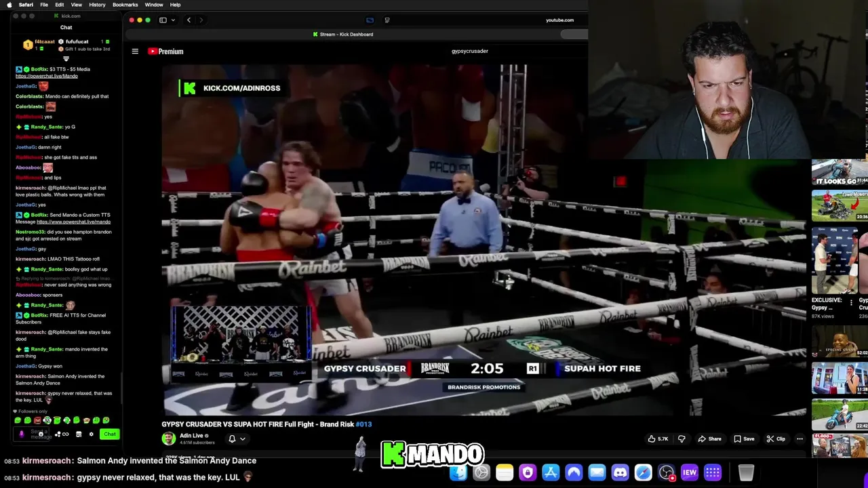Image resolution: width=868 pixels, height=488 pixels.
Task: Open Launchpad grid icon in Dock
Action: (712, 472)
